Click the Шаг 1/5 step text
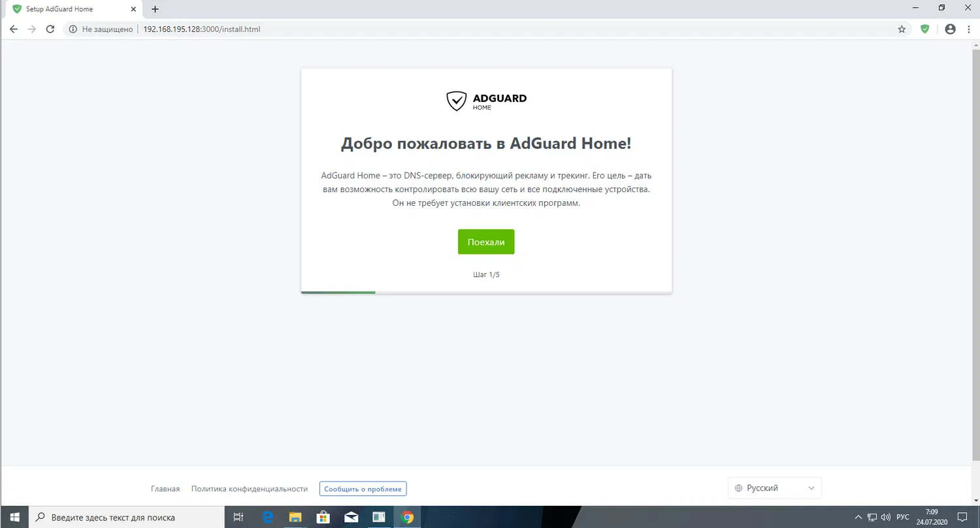The height and width of the screenshot is (528, 980). [486, 274]
